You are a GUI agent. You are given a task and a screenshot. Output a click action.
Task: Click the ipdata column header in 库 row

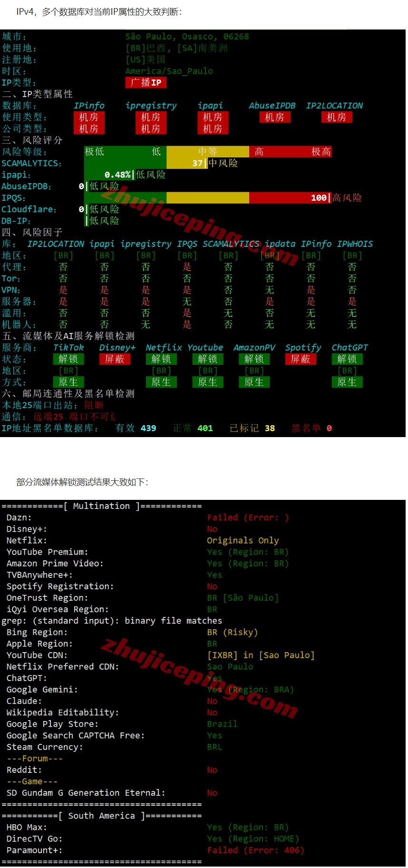coord(280,244)
